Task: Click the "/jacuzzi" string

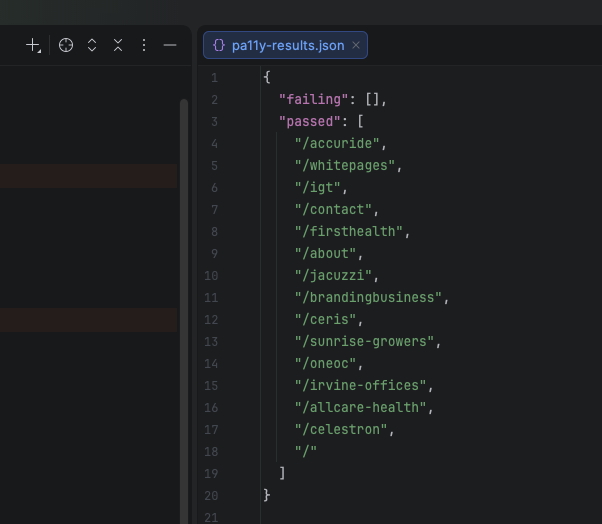Action: pos(333,276)
